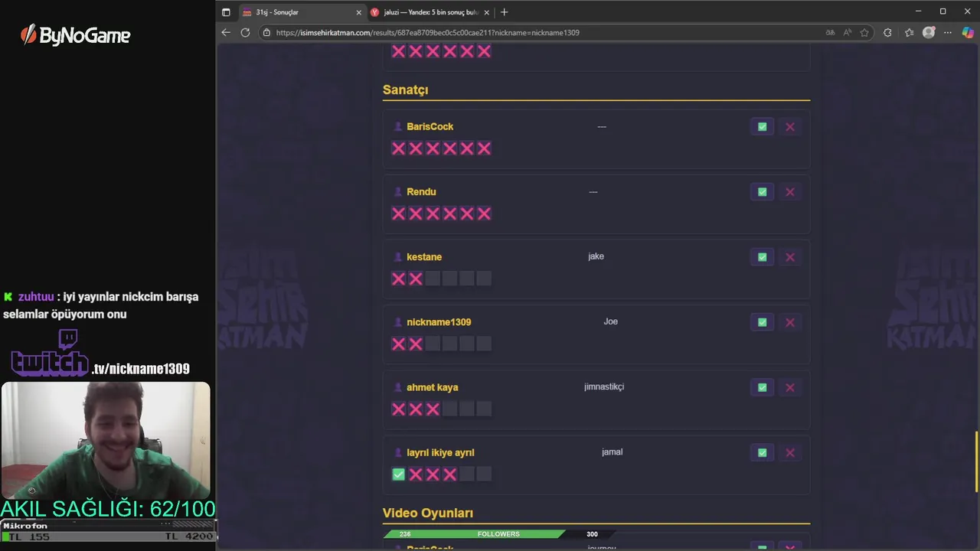
Task: Approve layrıl ikiye ayrıl's answer 'jamal'
Action: click(x=762, y=452)
